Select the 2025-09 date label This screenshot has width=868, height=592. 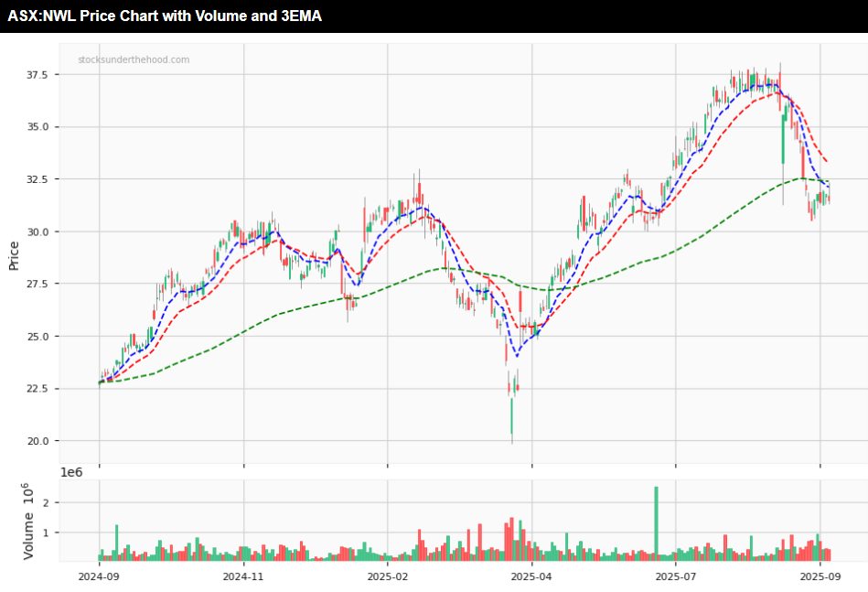pos(820,576)
